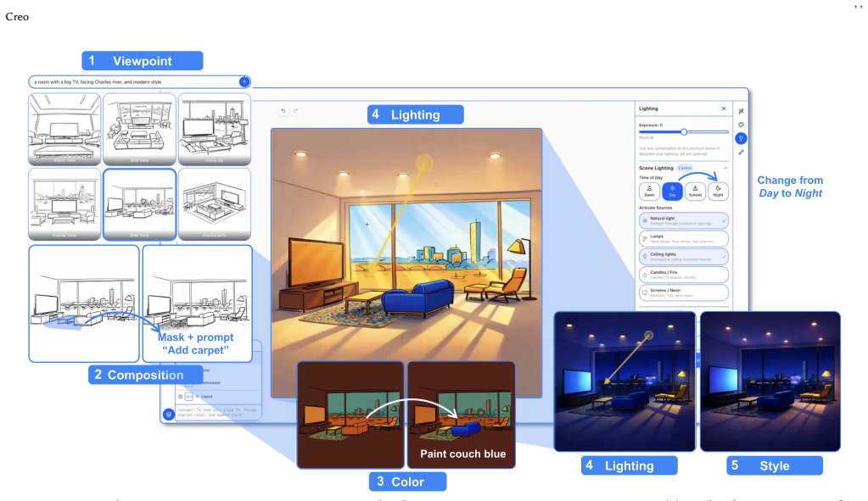The image size is (868, 501).
Task: Submit the room prompt with the arrow button
Action: click(x=244, y=82)
